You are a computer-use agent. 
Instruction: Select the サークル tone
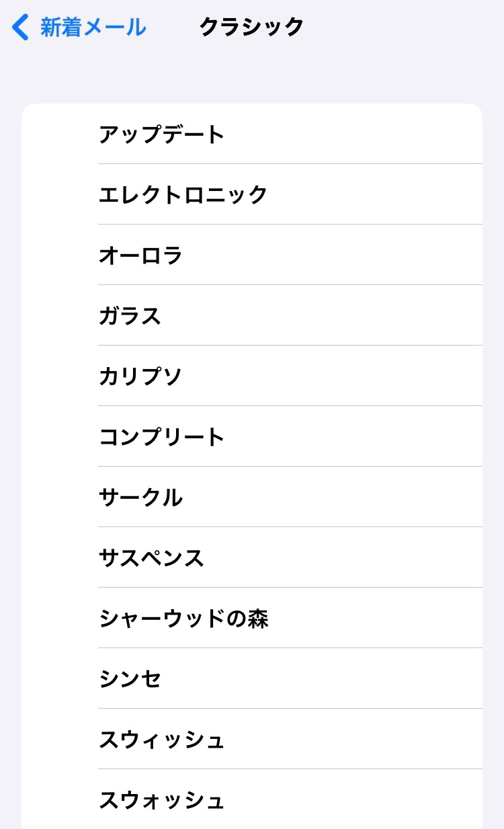point(141,498)
